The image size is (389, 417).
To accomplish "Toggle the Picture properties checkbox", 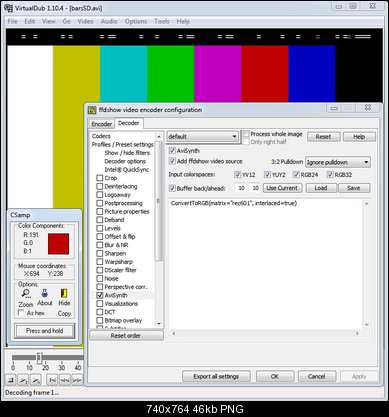I will click(x=100, y=211).
